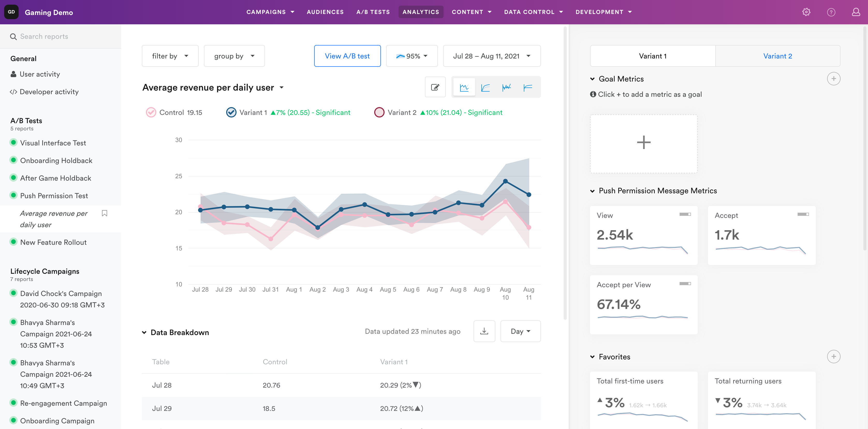Image resolution: width=868 pixels, height=429 pixels.
Task: Toggle the Variant 1 series checkbox
Action: (231, 112)
